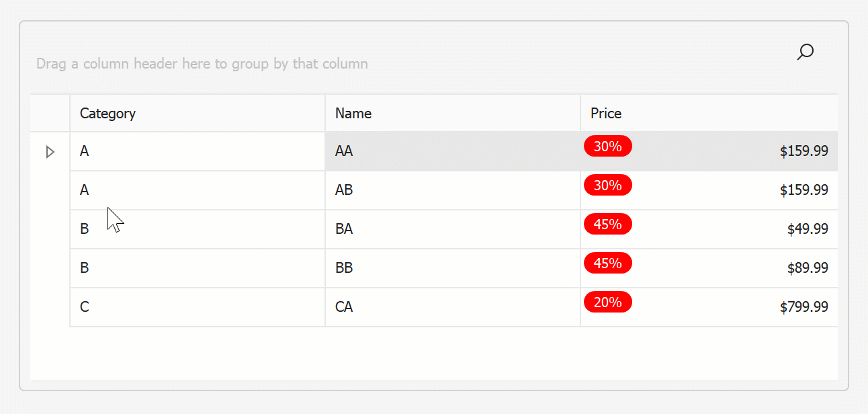Select the 30% discount badge for AA

click(x=608, y=147)
